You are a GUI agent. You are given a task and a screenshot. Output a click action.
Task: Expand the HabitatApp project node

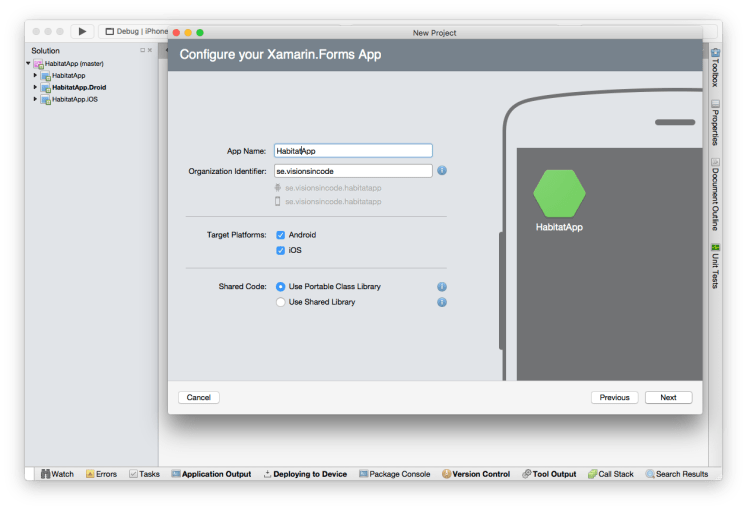pos(35,75)
